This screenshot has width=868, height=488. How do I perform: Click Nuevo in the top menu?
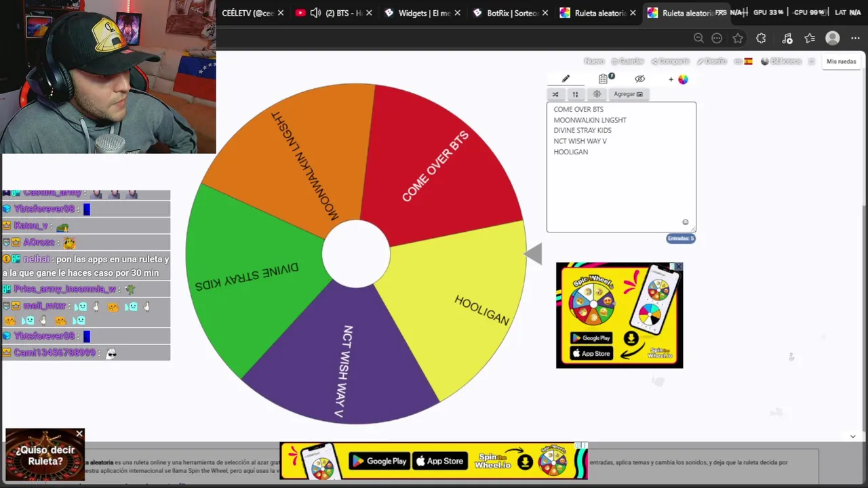click(593, 61)
